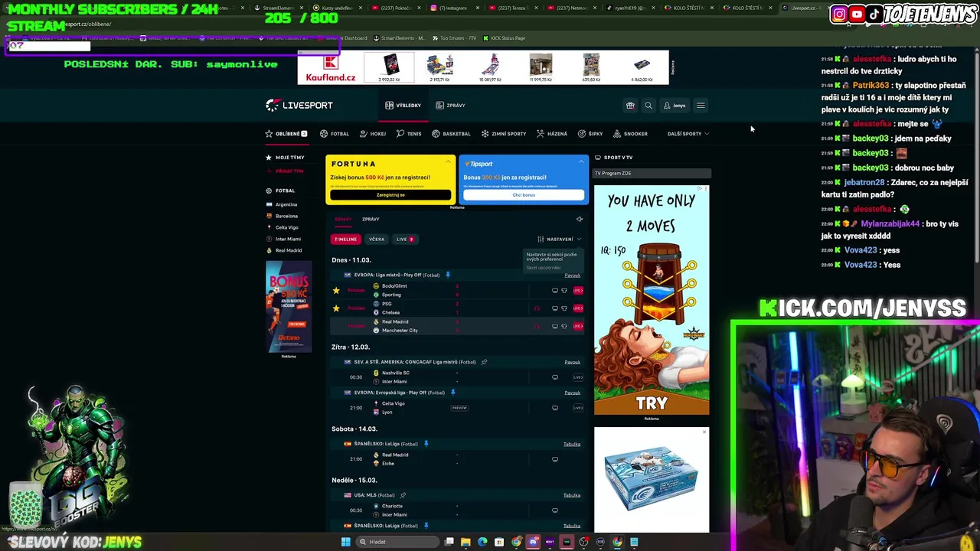This screenshot has width=980, height=551.
Task: Collapse the Fortuna ad banner chevron
Action: coord(449,161)
